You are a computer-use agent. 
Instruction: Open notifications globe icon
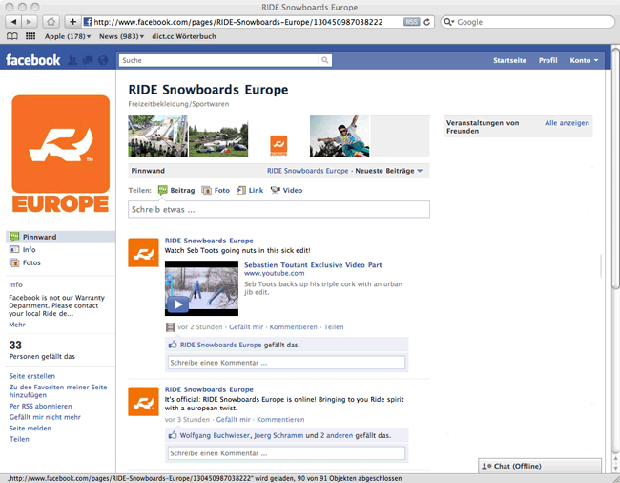tap(103, 60)
